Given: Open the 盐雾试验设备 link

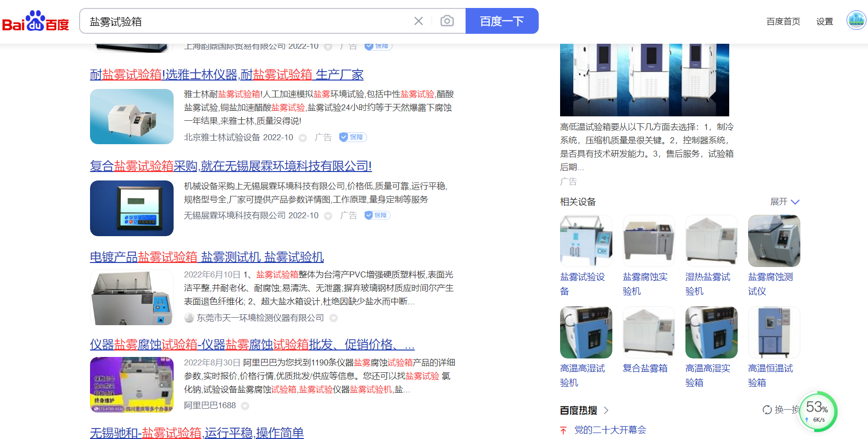Looking at the screenshot, I should (x=582, y=284).
